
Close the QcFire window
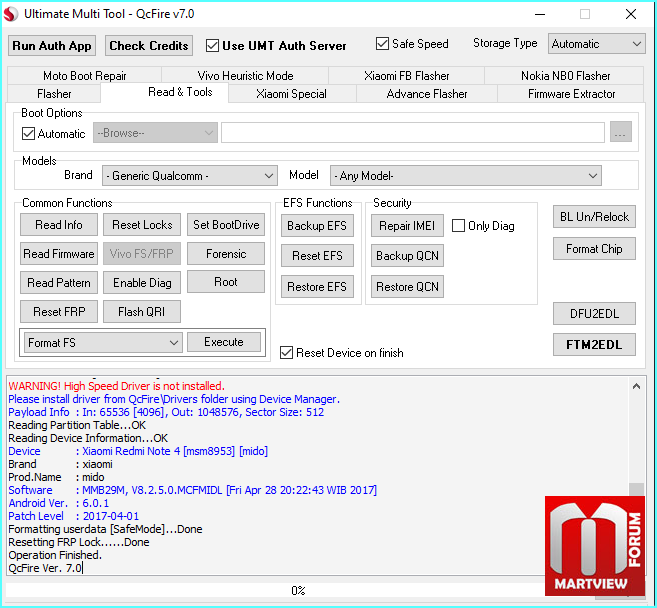(631, 14)
